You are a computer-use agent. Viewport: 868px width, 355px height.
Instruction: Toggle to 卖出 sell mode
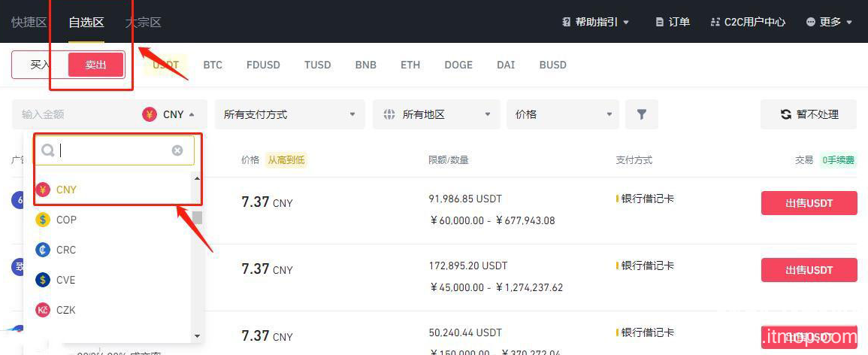coord(95,65)
